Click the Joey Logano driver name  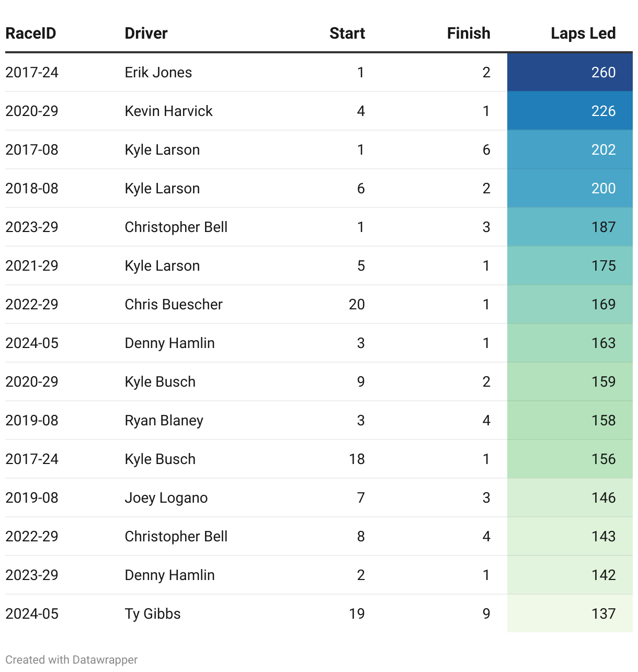[166, 497]
